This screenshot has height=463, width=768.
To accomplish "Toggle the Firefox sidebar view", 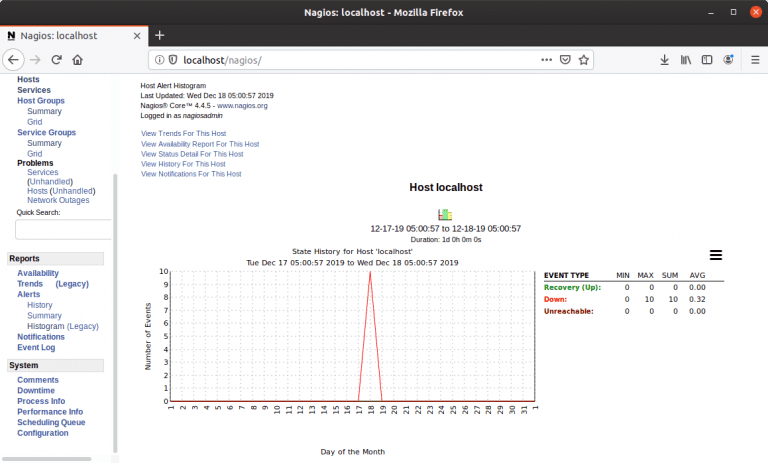I will [x=707, y=60].
